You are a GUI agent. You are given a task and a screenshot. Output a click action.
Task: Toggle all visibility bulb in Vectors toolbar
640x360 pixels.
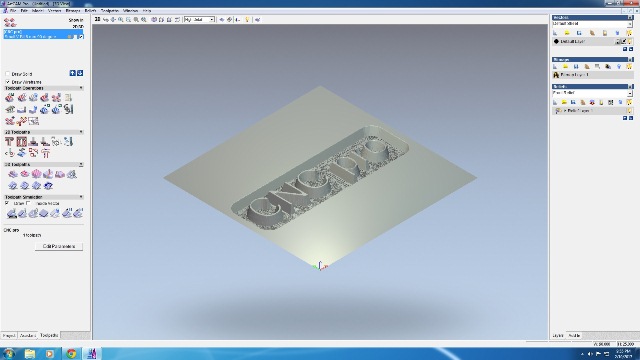pos(629,33)
